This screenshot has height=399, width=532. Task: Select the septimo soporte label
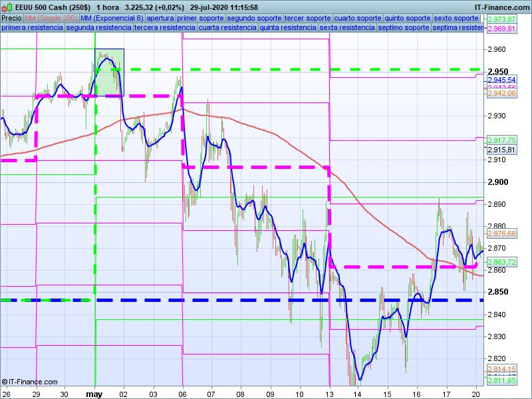click(x=403, y=28)
